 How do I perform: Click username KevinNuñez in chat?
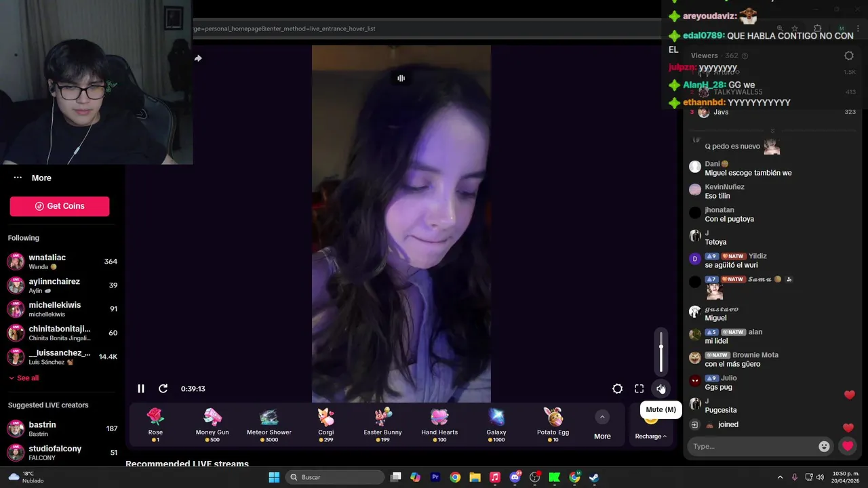pos(724,187)
